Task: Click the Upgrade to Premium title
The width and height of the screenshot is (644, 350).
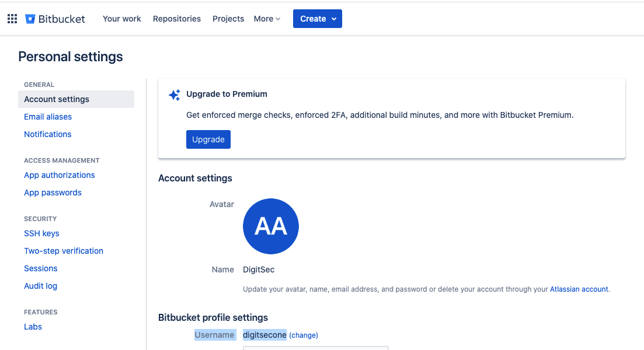Action: coord(227,94)
